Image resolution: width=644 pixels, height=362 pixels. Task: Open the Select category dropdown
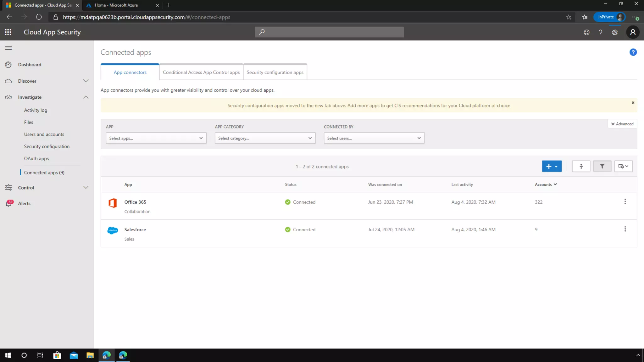point(265,138)
